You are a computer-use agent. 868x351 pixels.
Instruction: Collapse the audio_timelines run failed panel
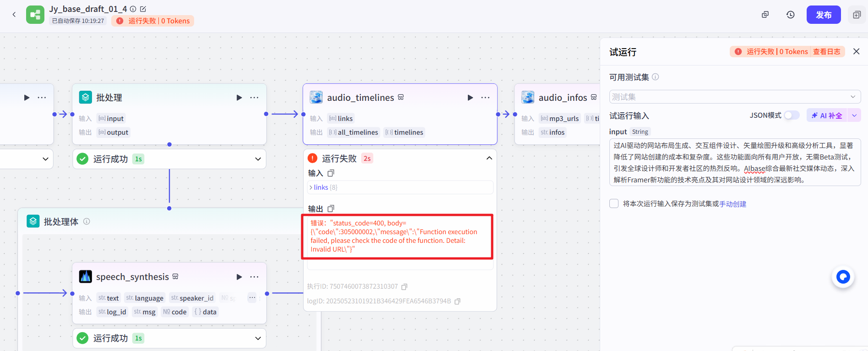pyautogui.click(x=489, y=158)
